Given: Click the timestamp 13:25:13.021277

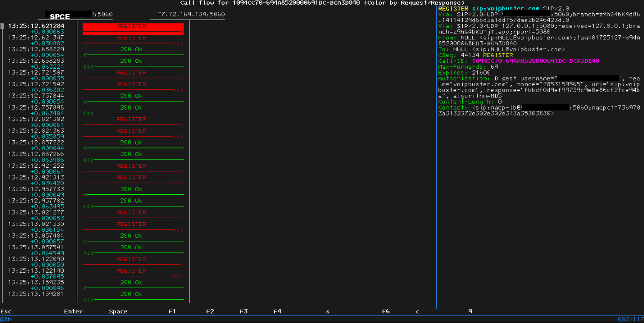Looking at the screenshot, I should pyautogui.click(x=36, y=213).
